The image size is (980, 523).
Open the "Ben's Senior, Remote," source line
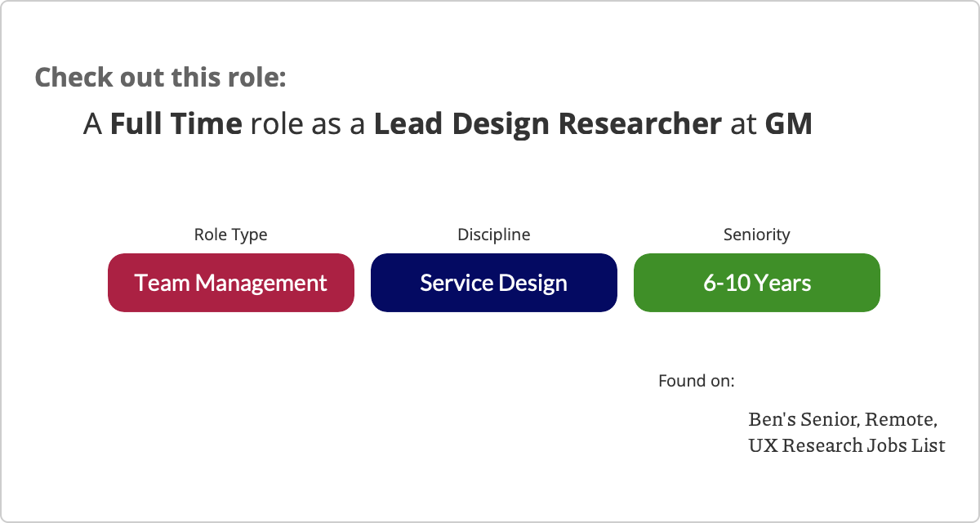[842, 420]
